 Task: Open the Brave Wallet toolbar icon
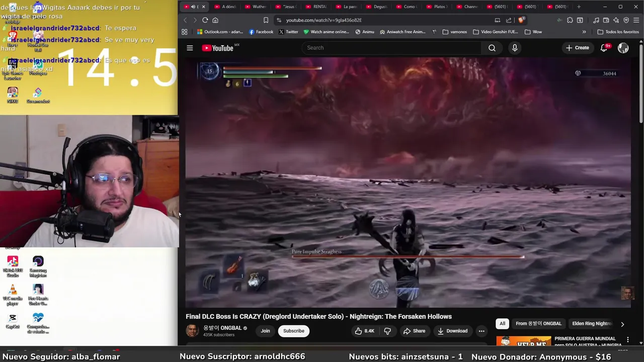point(606,20)
